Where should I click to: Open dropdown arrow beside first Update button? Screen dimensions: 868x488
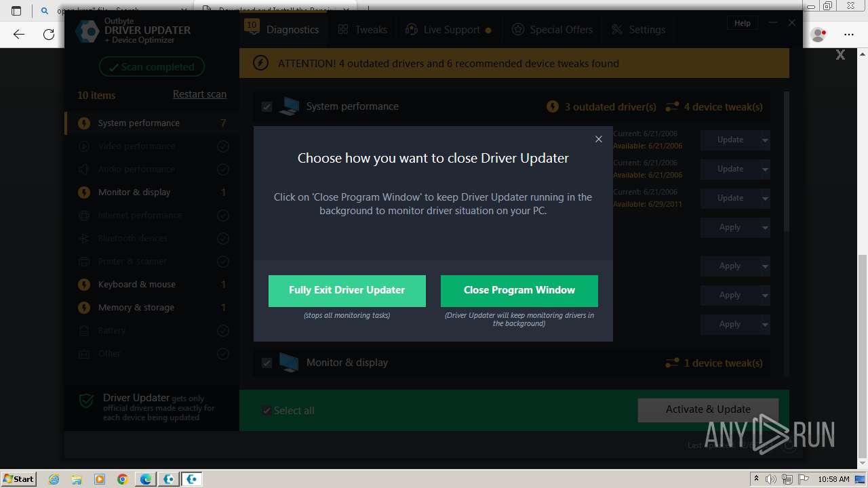[x=765, y=140]
